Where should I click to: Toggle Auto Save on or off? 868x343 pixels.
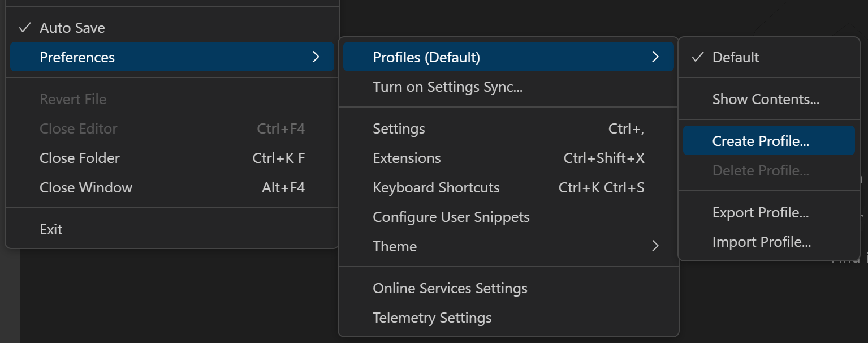pyautogui.click(x=71, y=27)
